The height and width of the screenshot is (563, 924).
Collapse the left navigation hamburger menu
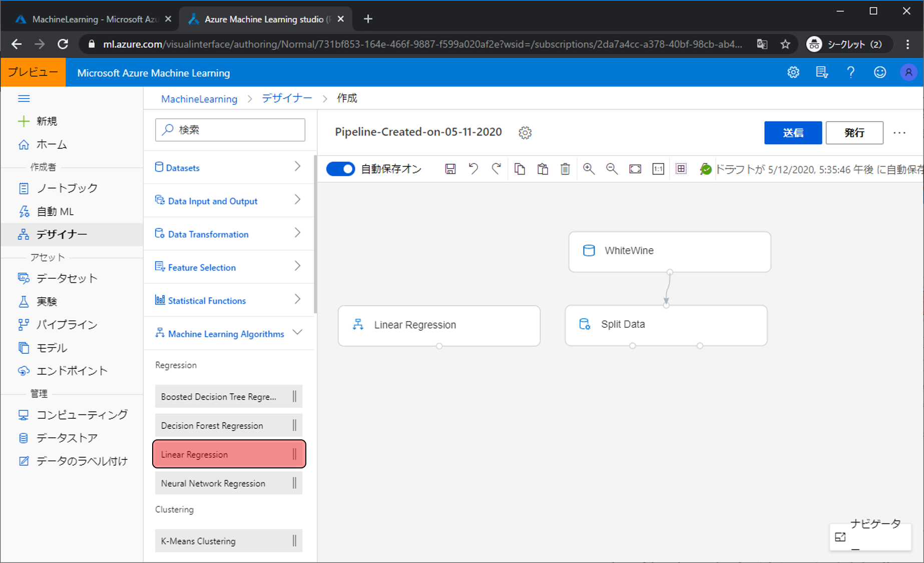[x=24, y=99]
